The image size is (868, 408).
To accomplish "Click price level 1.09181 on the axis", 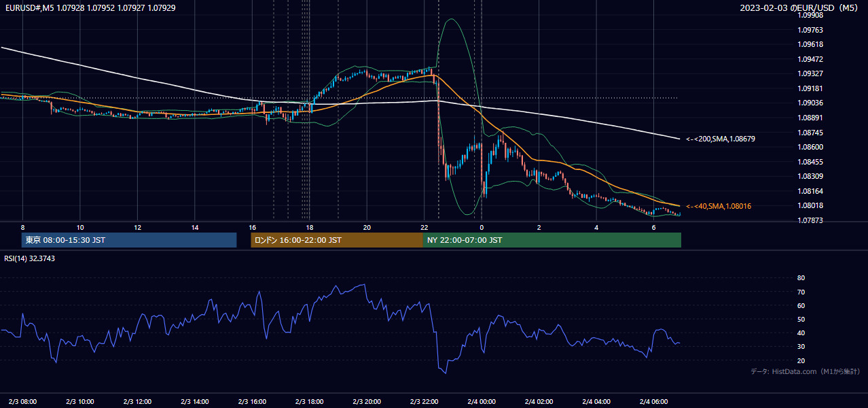I will pos(810,88).
